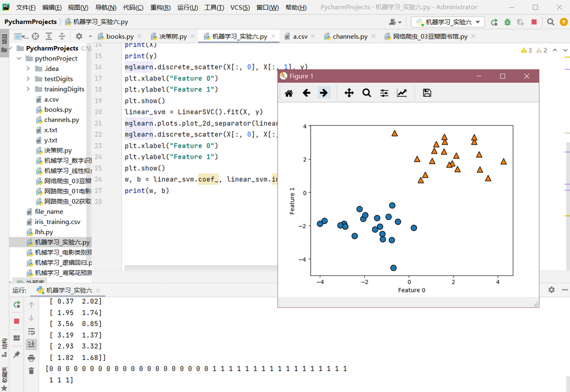
Task: Select the Pan axes tool in Figure 1
Action: (349, 93)
